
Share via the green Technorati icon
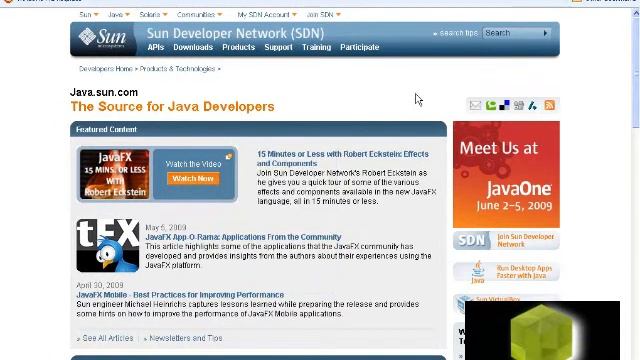point(491,105)
